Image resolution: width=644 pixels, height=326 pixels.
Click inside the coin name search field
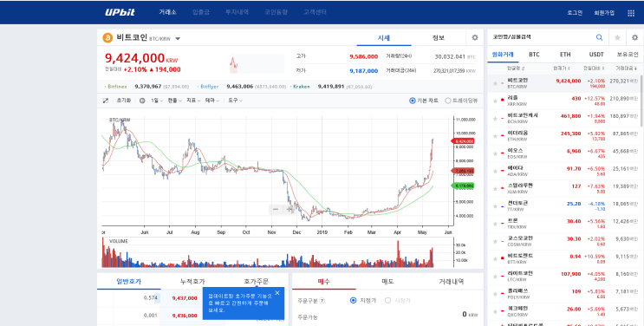tap(542, 37)
